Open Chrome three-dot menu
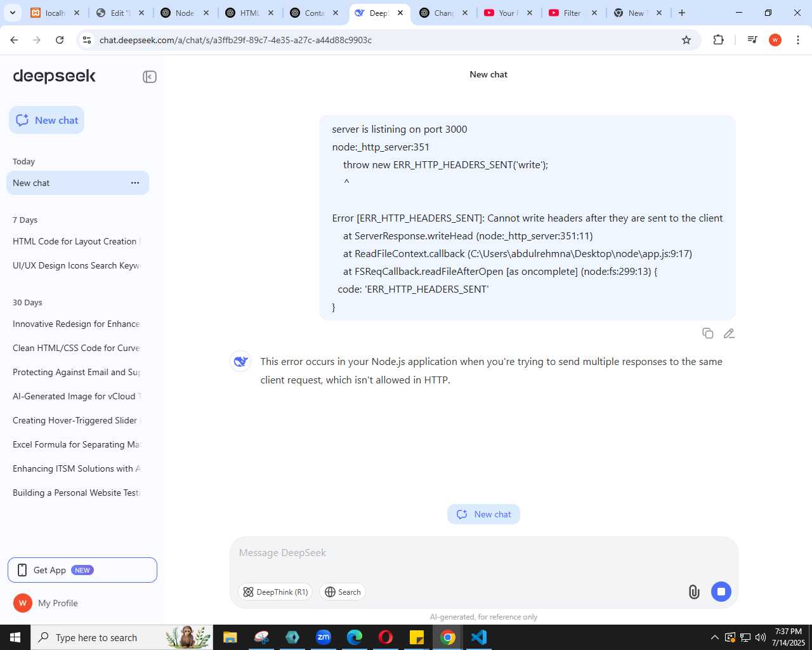This screenshot has width=812, height=650. (x=798, y=40)
